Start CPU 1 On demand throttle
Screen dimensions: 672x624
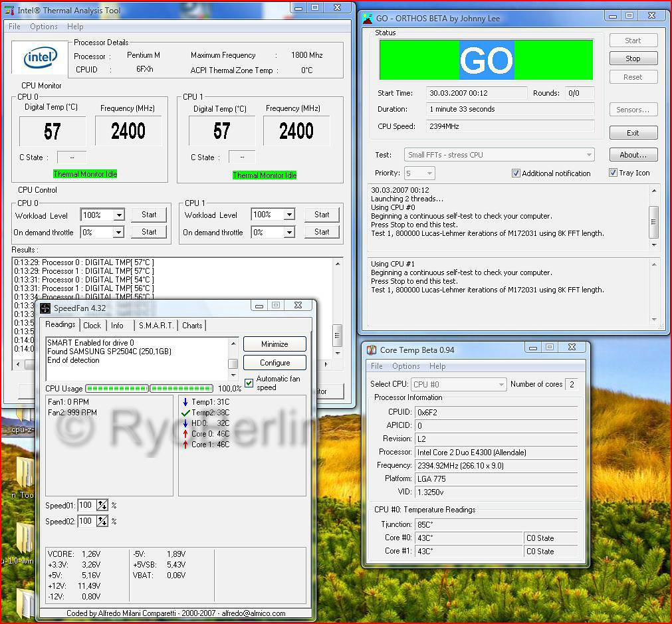click(x=322, y=232)
